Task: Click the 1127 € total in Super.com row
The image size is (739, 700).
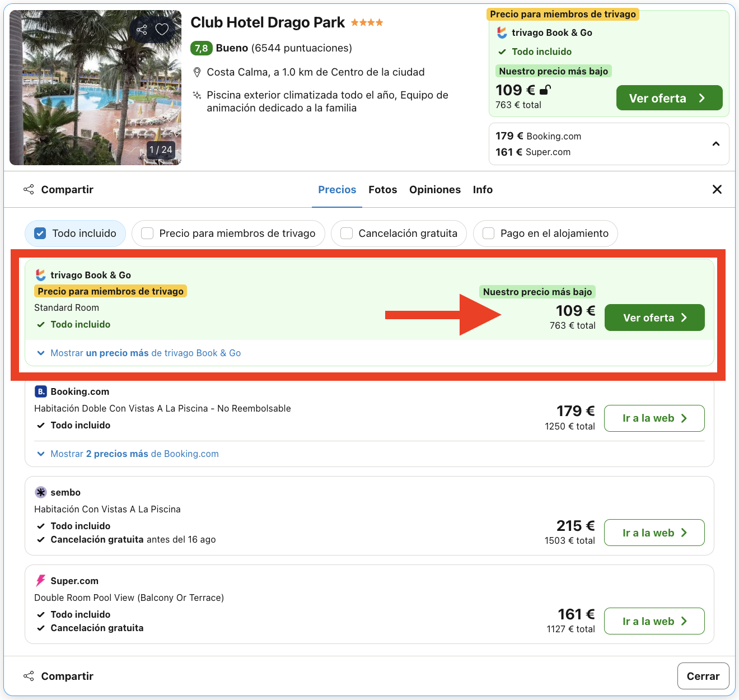Action: pos(571,629)
